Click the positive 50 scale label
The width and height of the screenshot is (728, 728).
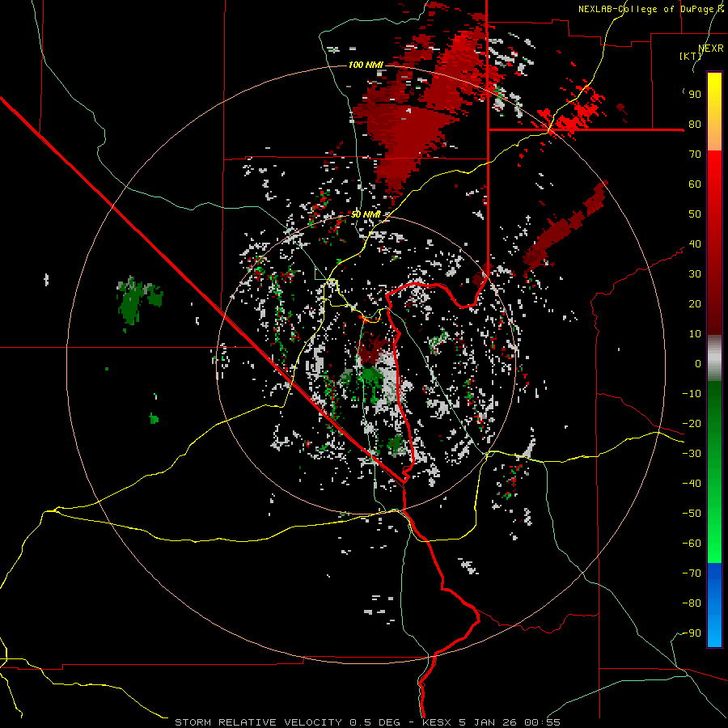tap(695, 214)
